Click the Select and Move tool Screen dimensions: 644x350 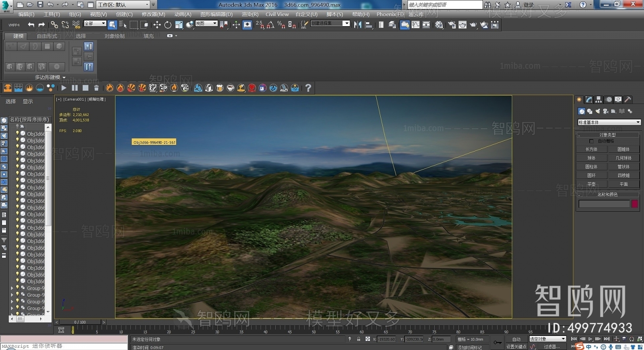click(157, 25)
